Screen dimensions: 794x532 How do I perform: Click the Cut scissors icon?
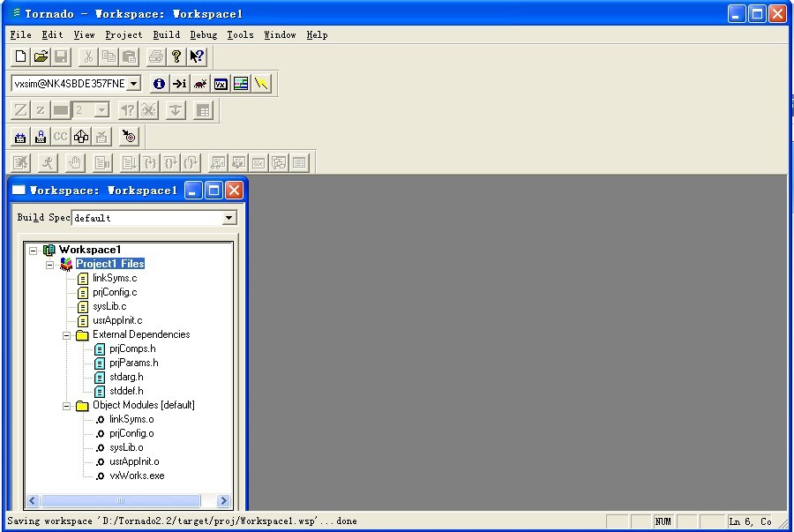88,56
